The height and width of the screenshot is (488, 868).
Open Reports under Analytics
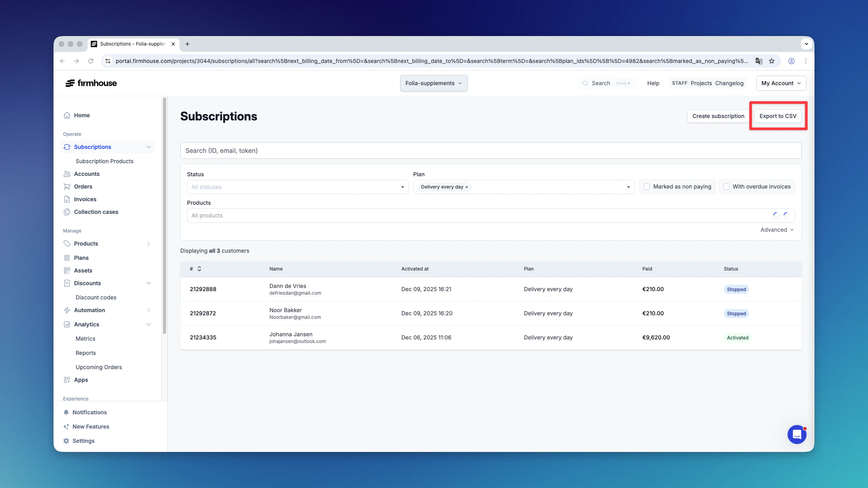point(86,353)
